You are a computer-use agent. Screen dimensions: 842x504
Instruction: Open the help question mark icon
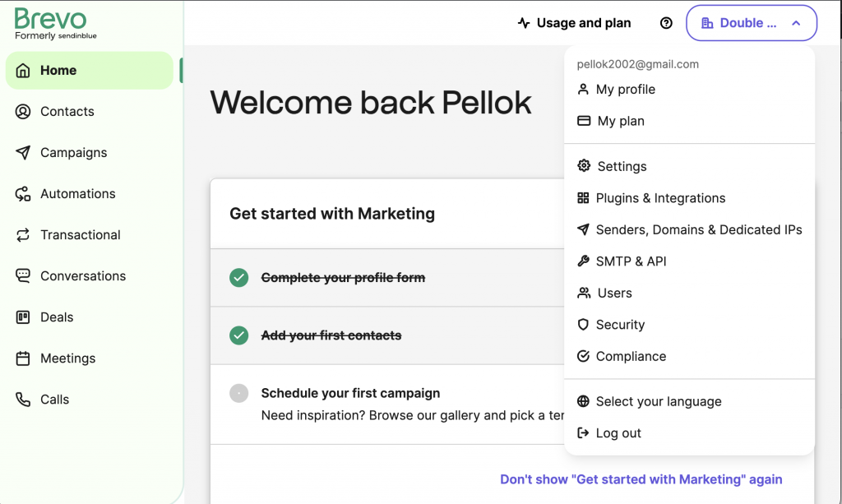(666, 23)
